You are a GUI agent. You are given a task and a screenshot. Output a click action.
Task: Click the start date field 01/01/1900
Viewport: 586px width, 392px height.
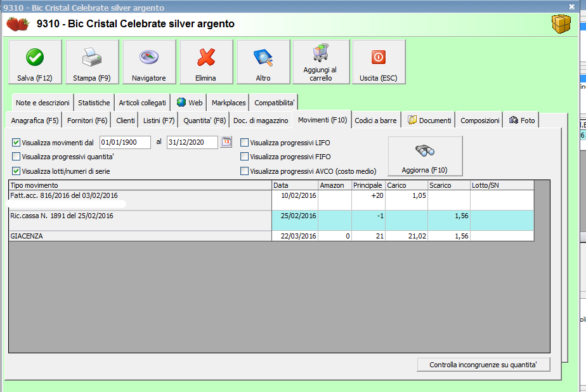click(x=125, y=142)
